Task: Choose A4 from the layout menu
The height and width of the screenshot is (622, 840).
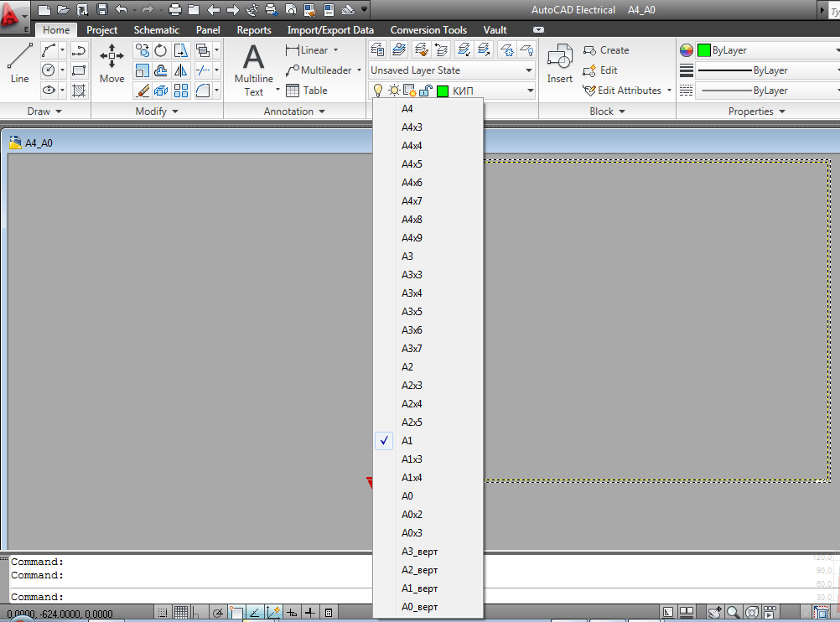Action: coord(428,109)
